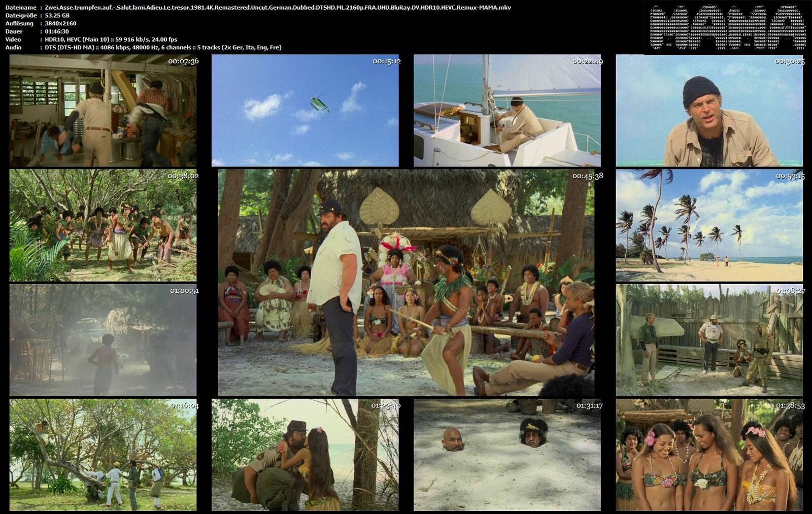Screen dimensions: 812x514
Task: Click the Dauer label
Action: (14, 31)
